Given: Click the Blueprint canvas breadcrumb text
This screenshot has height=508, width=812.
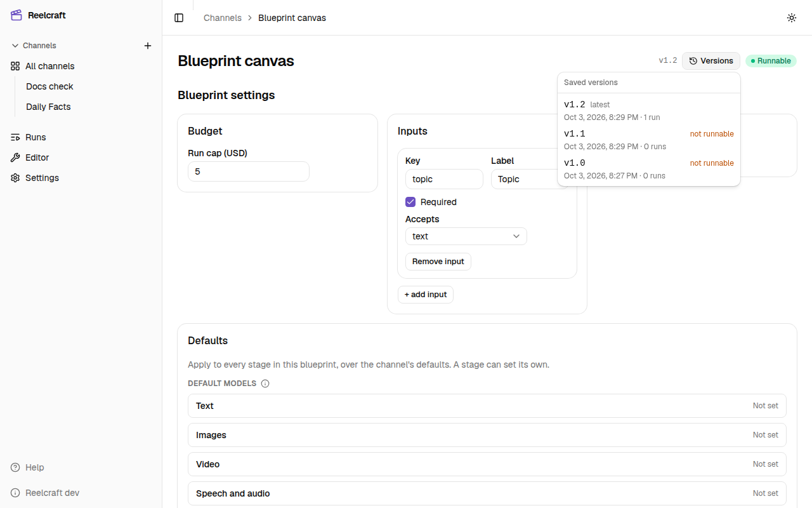Looking at the screenshot, I should click(x=292, y=18).
